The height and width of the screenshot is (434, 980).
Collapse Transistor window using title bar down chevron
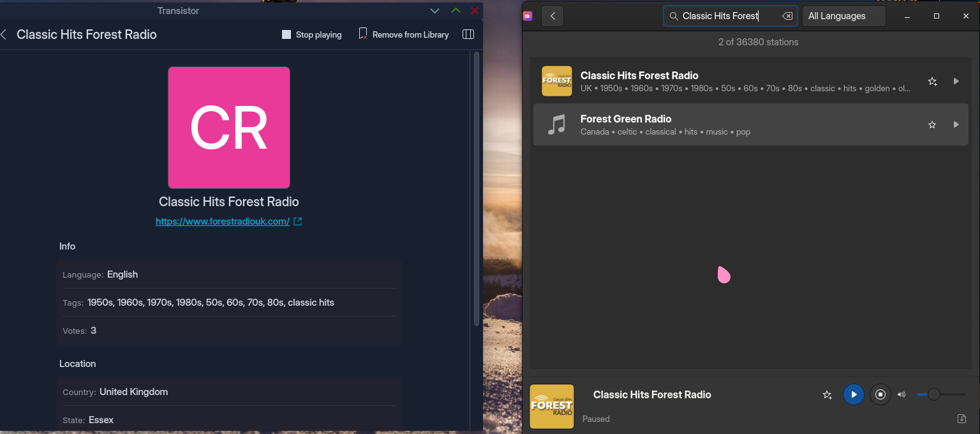click(x=434, y=11)
